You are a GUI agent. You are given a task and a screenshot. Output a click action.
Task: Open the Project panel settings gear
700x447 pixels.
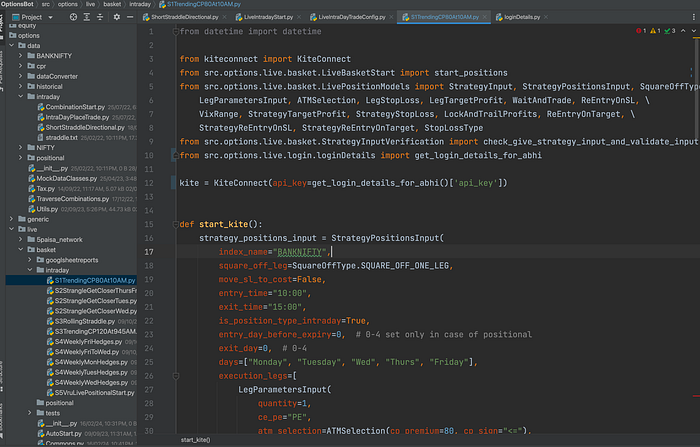116,18
